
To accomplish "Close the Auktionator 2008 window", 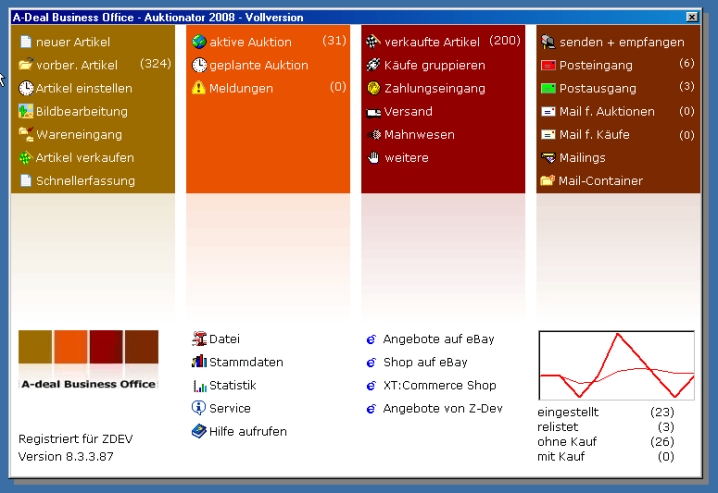I will tap(692, 17).
